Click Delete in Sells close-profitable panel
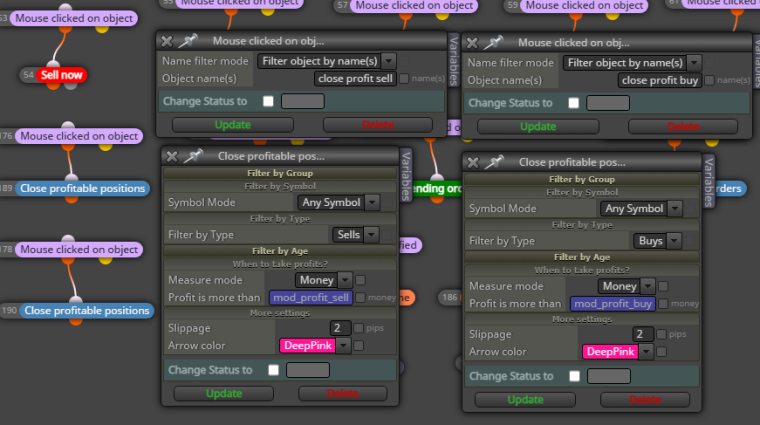 click(x=343, y=394)
